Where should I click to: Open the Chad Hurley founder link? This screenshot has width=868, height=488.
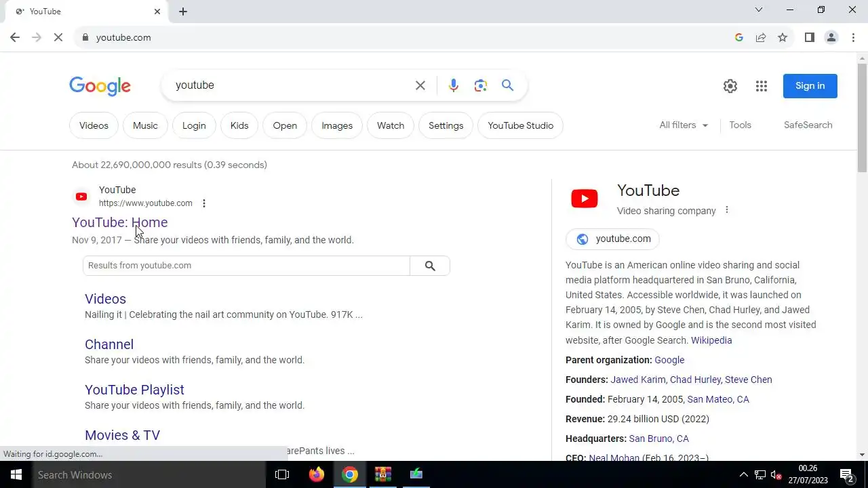695,380
